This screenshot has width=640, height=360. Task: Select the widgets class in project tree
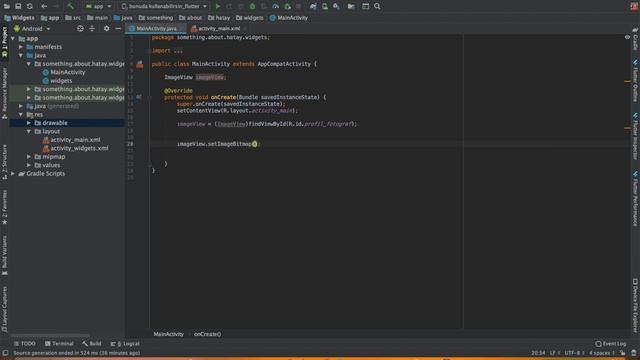57,81
